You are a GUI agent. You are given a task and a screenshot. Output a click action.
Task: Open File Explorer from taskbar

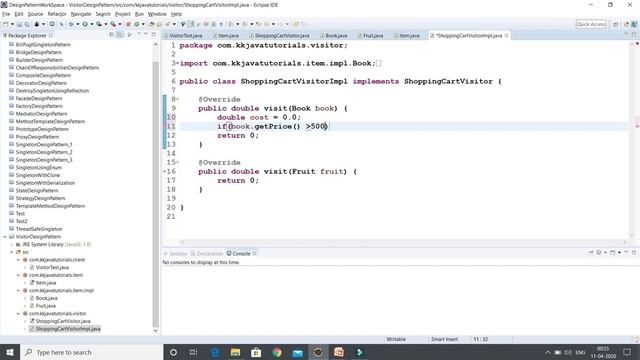coord(236,352)
